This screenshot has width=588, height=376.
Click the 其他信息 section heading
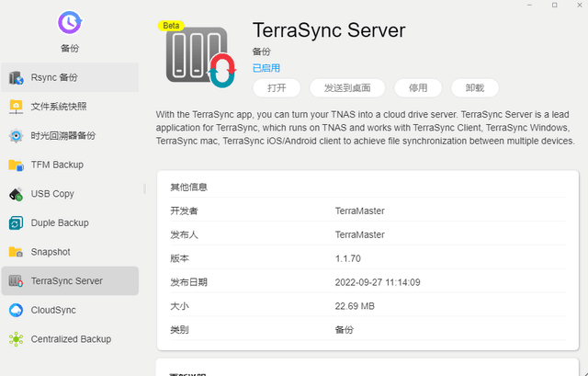coord(189,187)
